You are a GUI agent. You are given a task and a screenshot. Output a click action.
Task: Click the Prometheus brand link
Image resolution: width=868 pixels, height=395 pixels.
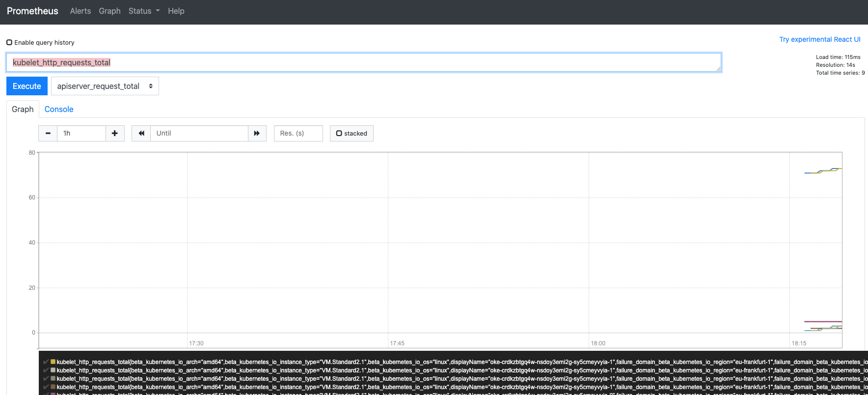click(32, 11)
